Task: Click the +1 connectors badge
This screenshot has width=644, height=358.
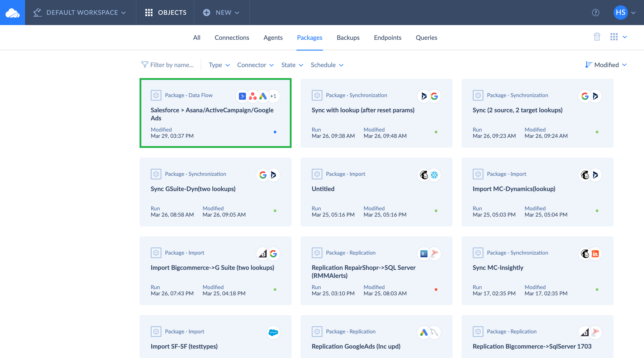Action: (x=273, y=96)
